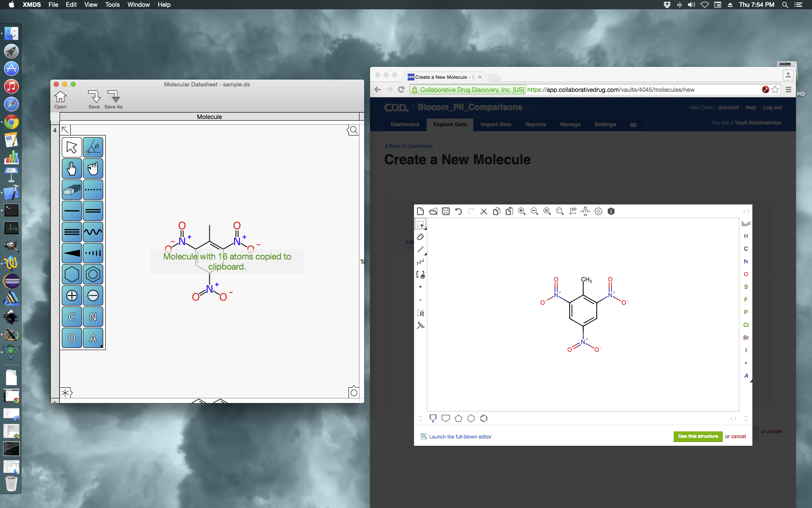Click the triple bond tool
The height and width of the screenshot is (508, 812).
coord(71,232)
